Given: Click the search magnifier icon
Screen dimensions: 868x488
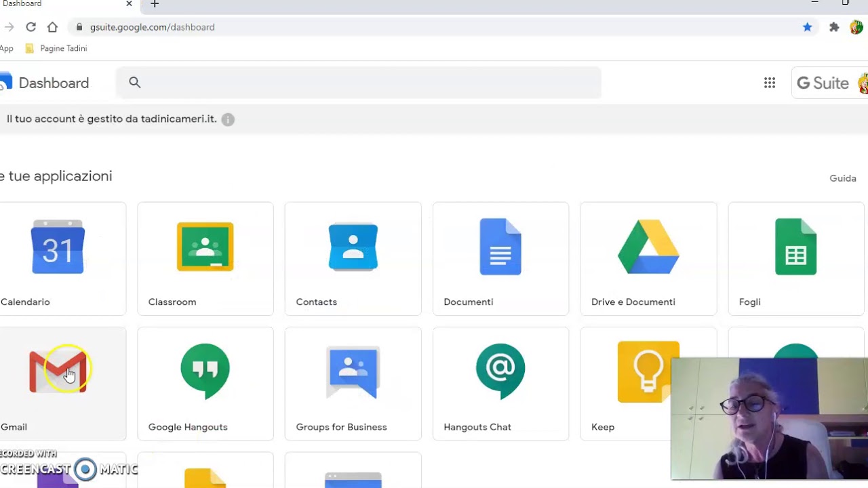Looking at the screenshot, I should tap(135, 83).
